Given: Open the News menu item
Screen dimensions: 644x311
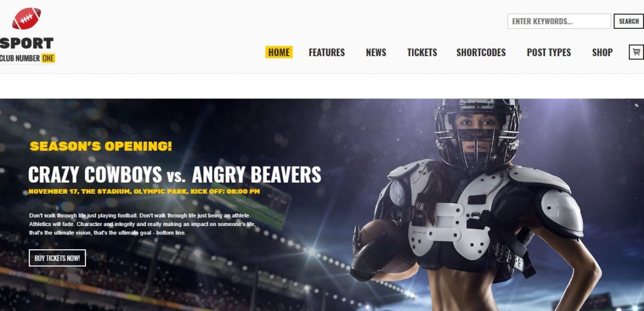Looking at the screenshot, I should point(376,53).
